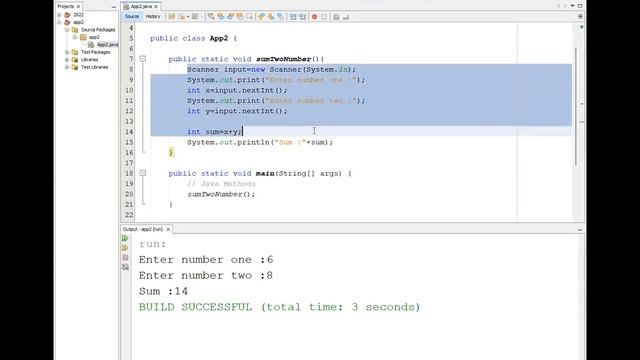Click the 'Sum :14' output line
640x360 pixels.
[163, 291]
